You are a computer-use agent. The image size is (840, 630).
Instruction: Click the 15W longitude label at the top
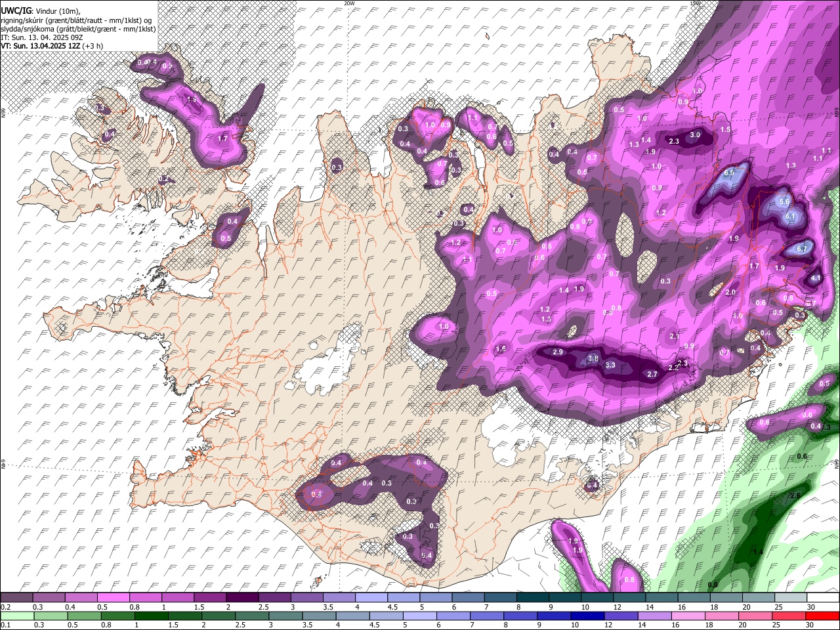click(x=695, y=3)
